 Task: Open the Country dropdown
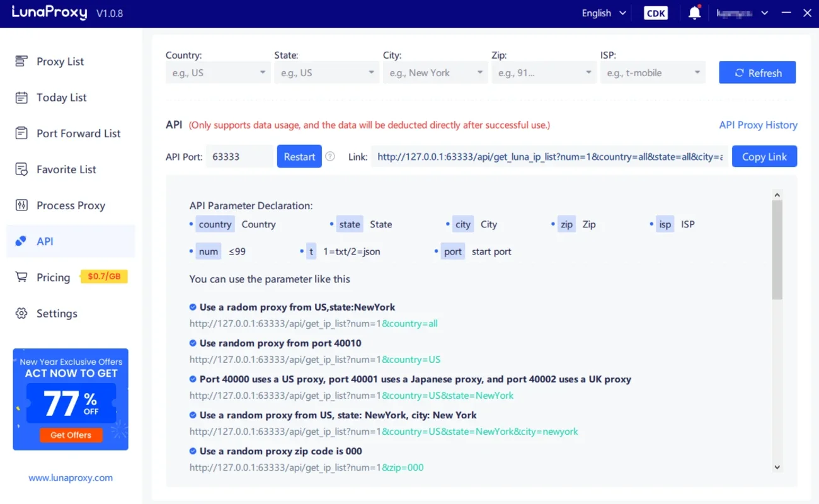coord(218,72)
